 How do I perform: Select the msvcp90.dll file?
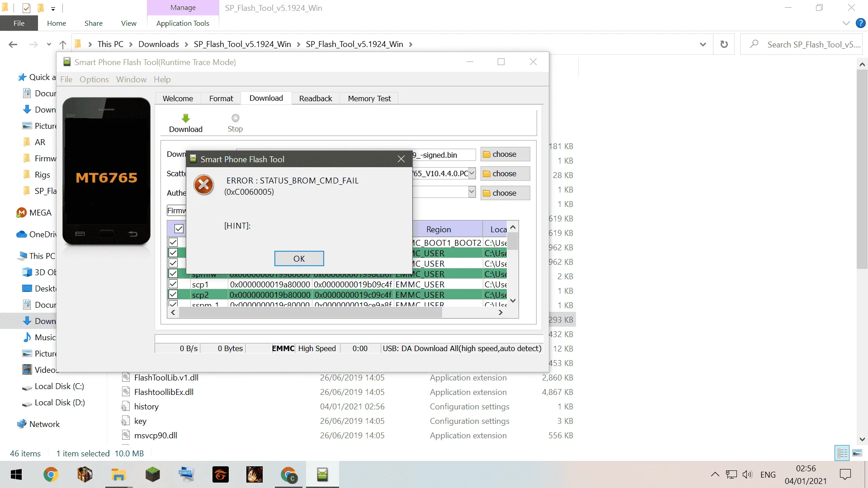(x=156, y=436)
